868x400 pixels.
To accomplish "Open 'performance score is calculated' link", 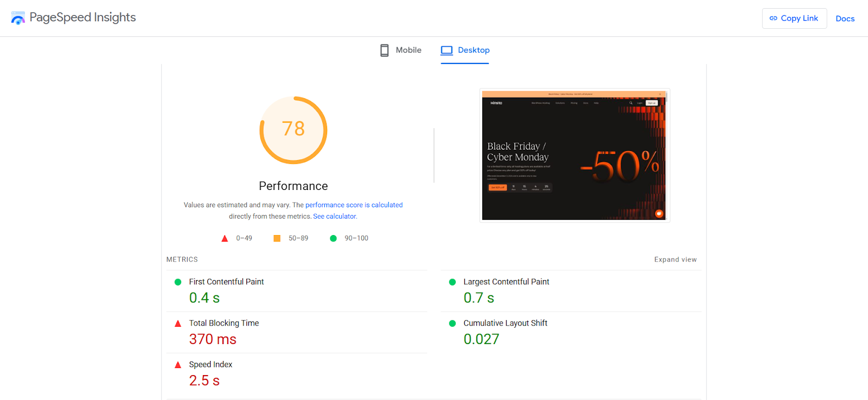I will [354, 205].
